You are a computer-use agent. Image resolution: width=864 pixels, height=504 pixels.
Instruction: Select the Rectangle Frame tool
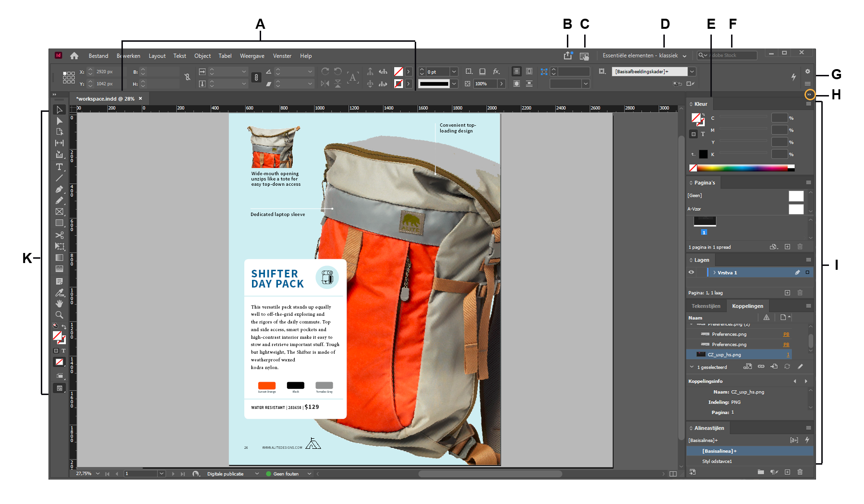click(x=60, y=212)
